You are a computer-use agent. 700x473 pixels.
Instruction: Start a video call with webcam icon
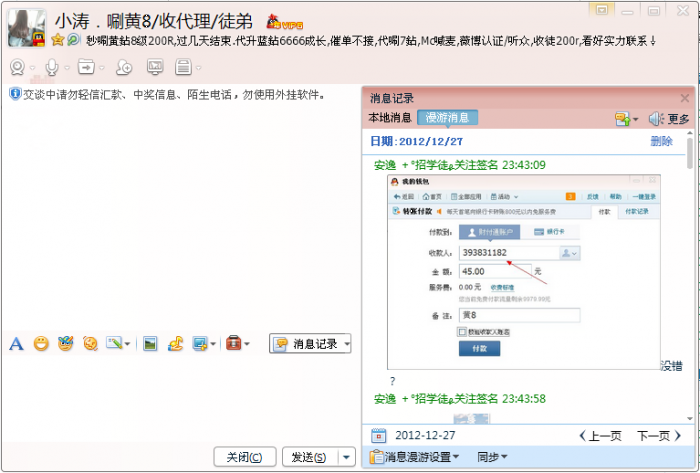coord(17,67)
